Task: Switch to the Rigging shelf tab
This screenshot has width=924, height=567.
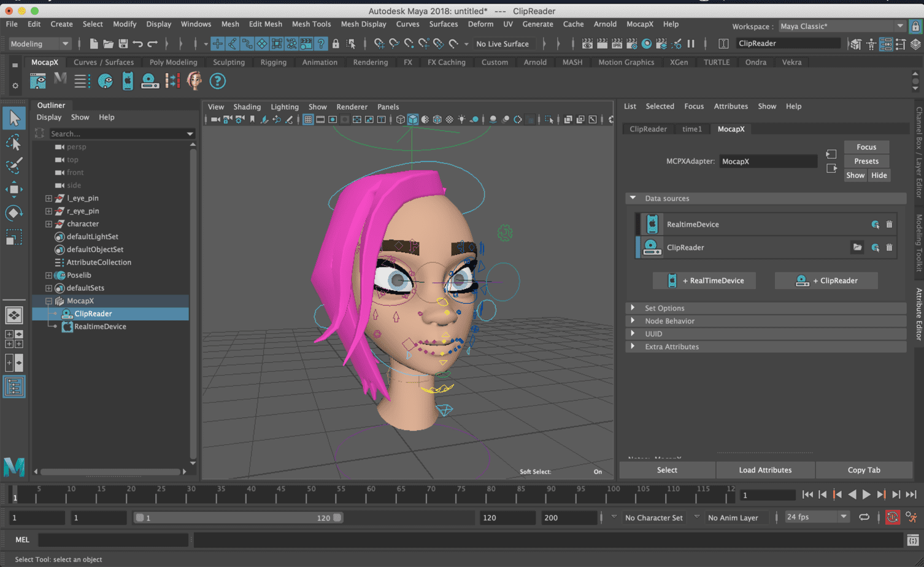Action: pyautogui.click(x=273, y=62)
